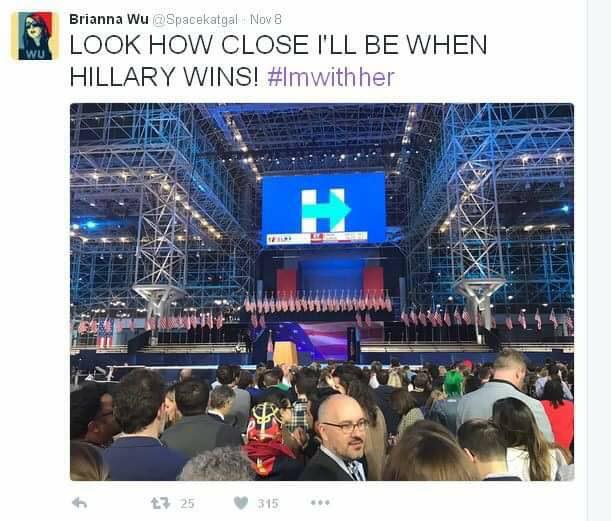Open Brianna Wu's profile avatar
Viewport: 611px width, 521px height.
tap(35, 36)
